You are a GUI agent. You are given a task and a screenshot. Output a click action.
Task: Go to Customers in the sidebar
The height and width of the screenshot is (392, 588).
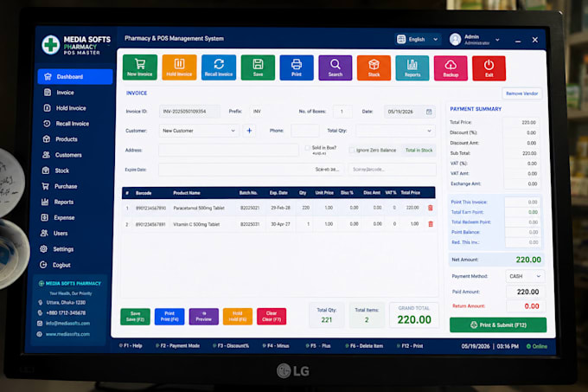click(68, 155)
